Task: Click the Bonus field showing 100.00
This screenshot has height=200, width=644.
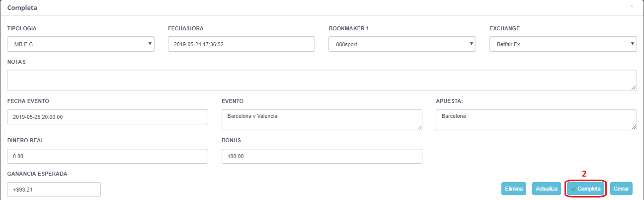Action: pos(322,156)
